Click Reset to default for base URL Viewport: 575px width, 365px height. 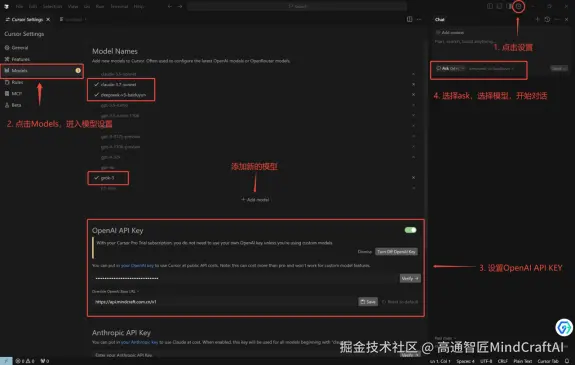tap(400, 302)
